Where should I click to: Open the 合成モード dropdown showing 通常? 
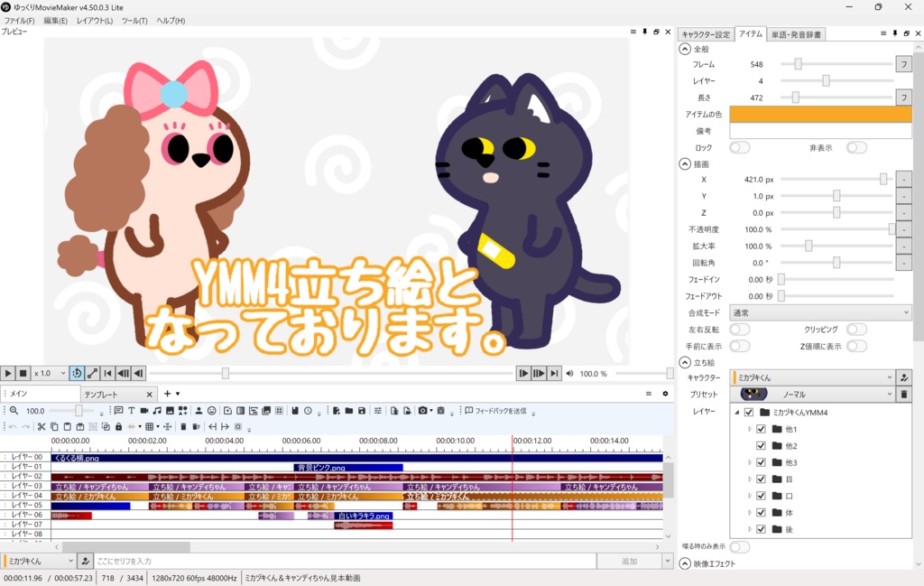(x=817, y=312)
